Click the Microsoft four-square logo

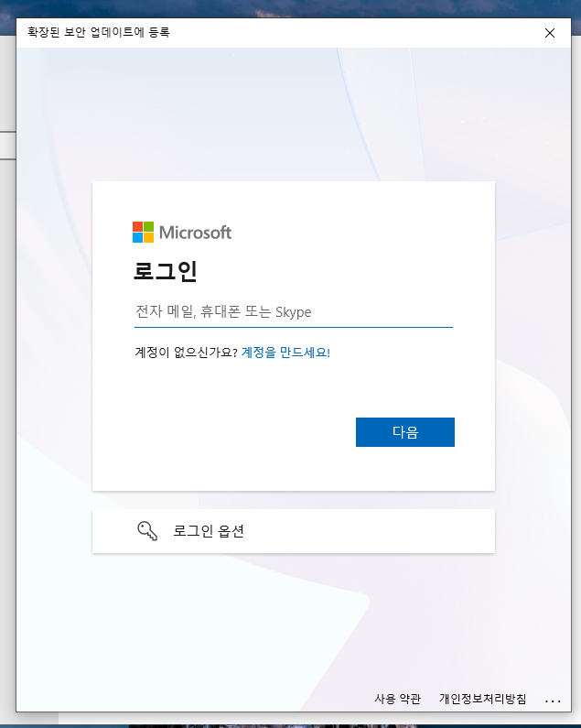pyautogui.click(x=143, y=232)
